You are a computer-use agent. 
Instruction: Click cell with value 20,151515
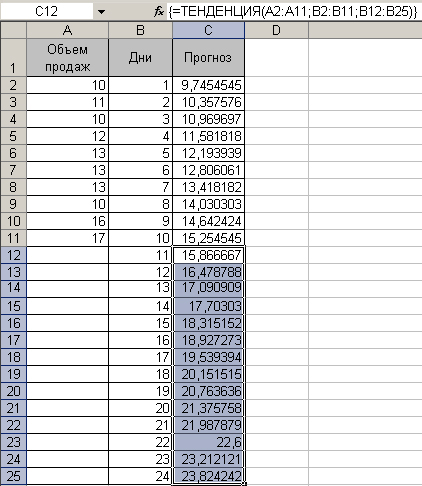click(208, 374)
